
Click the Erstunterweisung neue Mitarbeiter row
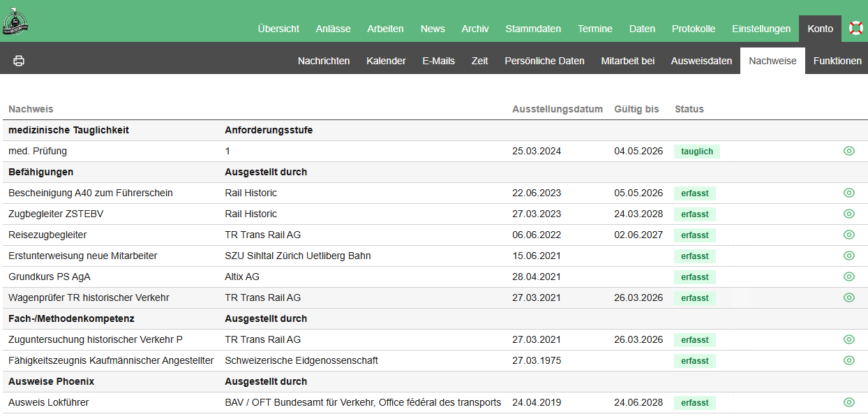83,256
